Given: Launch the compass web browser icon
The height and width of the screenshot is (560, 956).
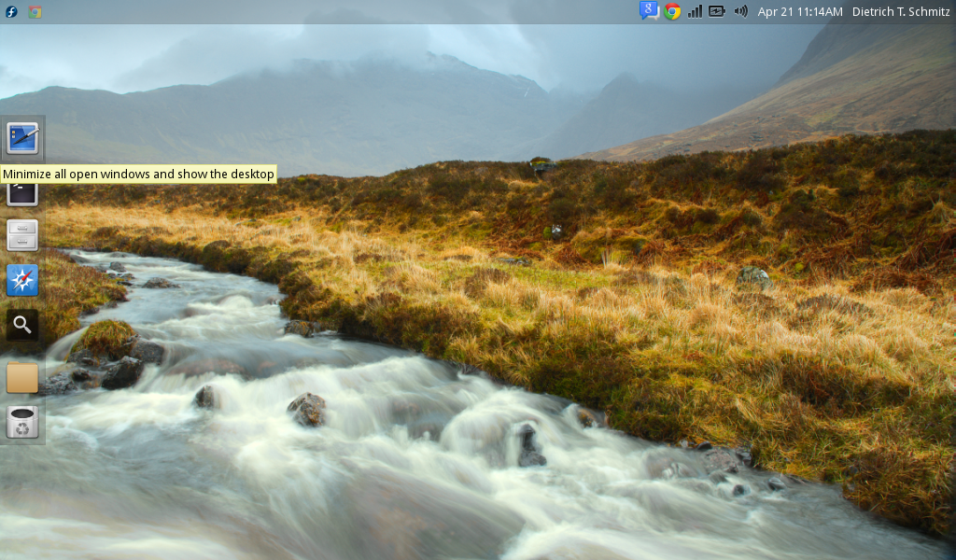Looking at the screenshot, I should pos(22,280).
